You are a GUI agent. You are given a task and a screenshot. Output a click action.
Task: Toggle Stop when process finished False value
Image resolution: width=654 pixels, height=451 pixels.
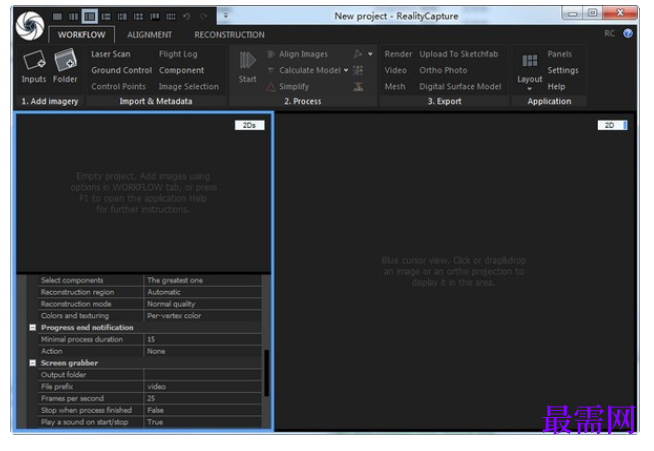pyautogui.click(x=203, y=410)
